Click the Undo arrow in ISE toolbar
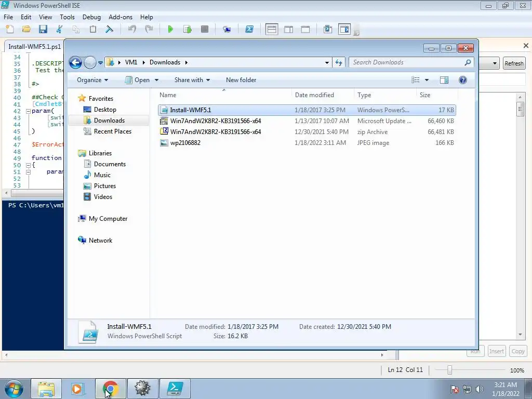 [132, 29]
